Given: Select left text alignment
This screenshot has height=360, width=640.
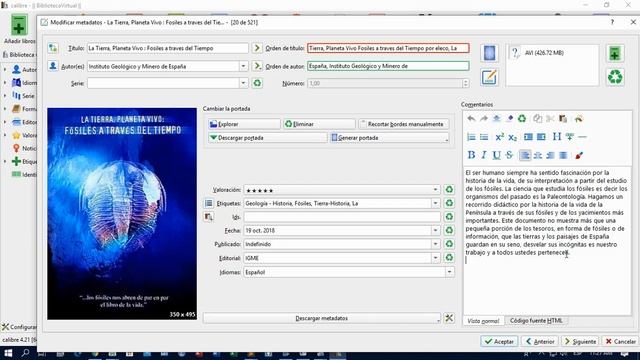Looking at the screenshot, I should click(525, 155).
